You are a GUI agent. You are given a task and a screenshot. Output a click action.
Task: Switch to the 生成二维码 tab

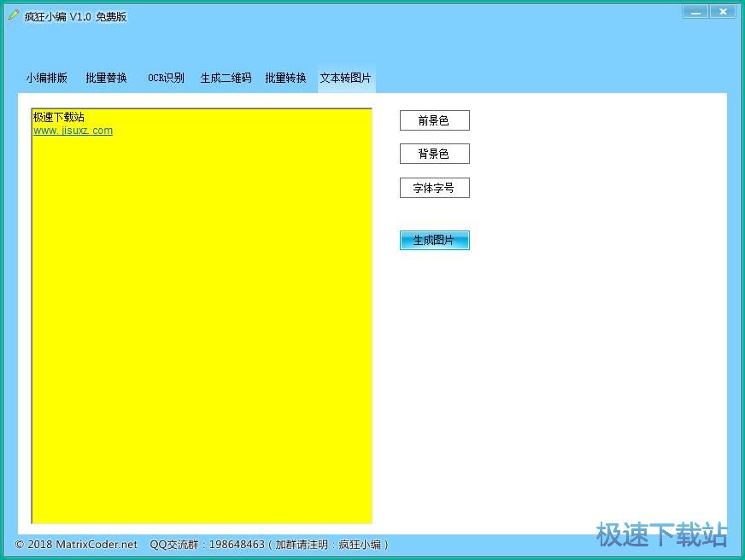click(x=225, y=78)
